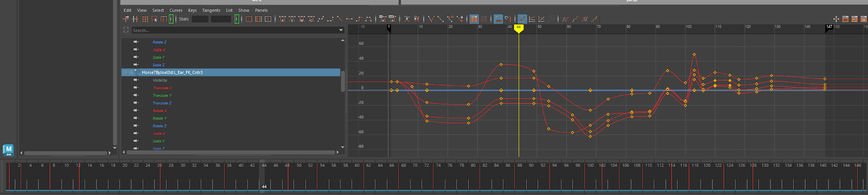Click the second Stats value field
The height and width of the screenshot is (195, 868).
point(221,19)
